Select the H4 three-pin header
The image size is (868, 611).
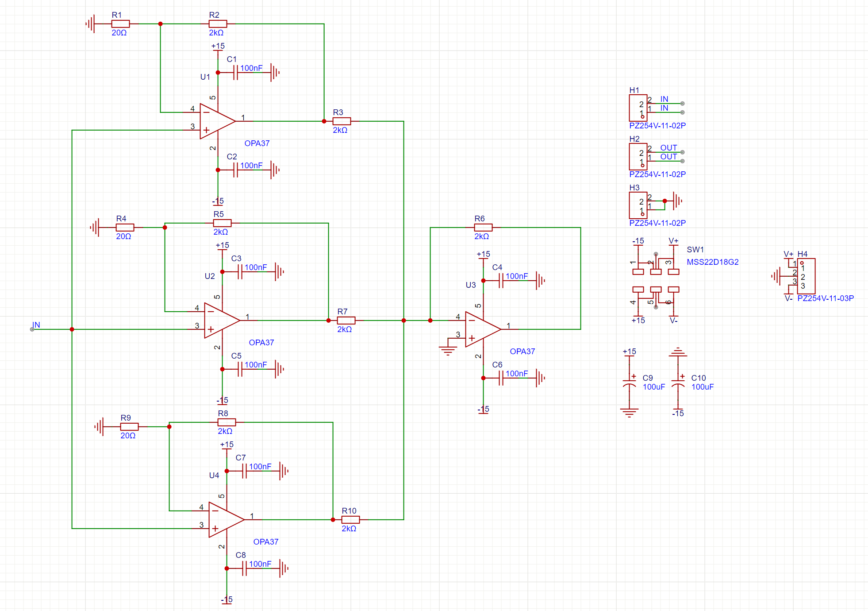806,276
